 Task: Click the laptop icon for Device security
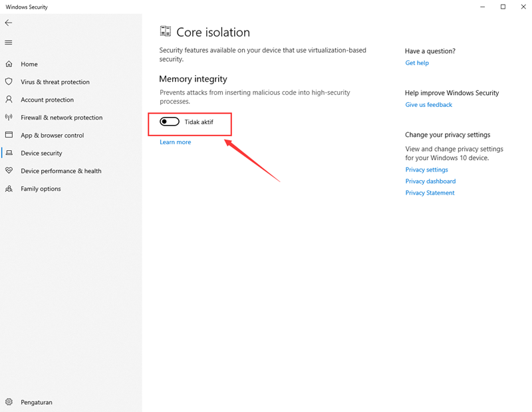point(9,153)
